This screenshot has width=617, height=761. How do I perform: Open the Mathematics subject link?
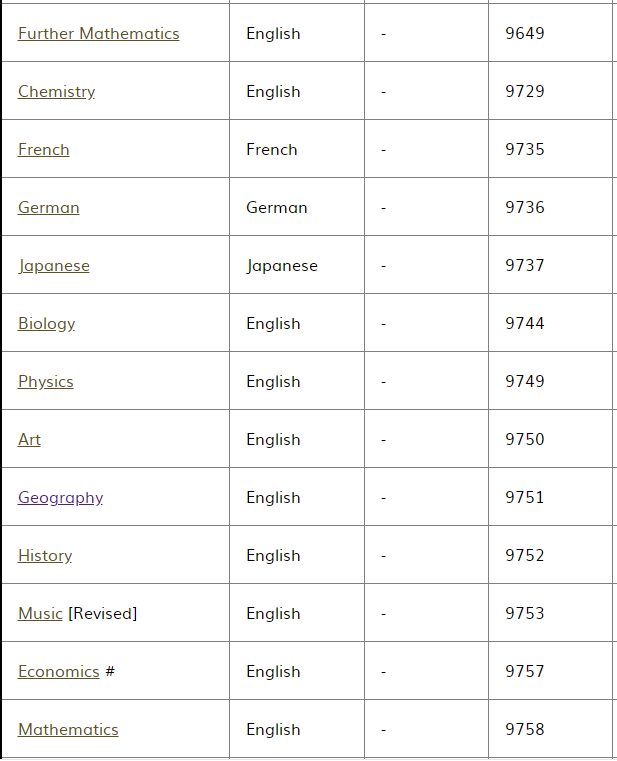coord(68,729)
